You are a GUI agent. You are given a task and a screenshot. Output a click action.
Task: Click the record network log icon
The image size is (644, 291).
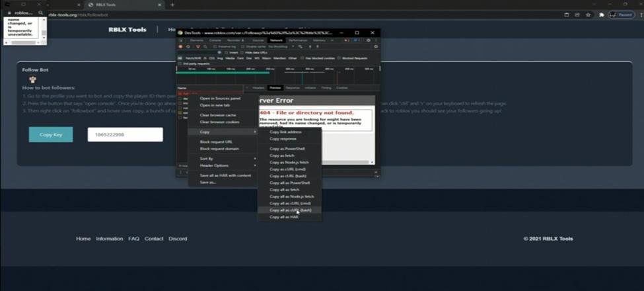pyautogui.click(x=180, y=46)
